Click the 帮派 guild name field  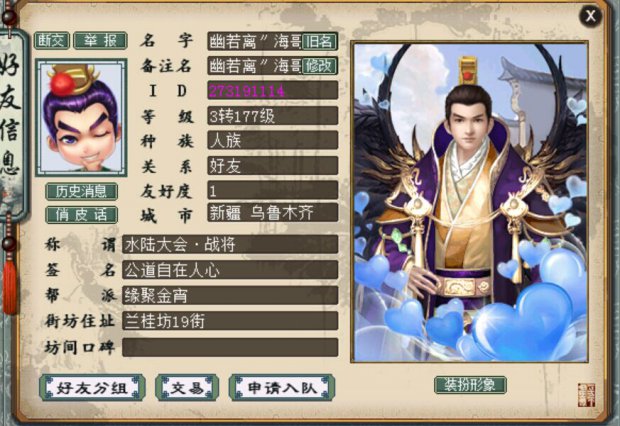(x=230, y=295)
